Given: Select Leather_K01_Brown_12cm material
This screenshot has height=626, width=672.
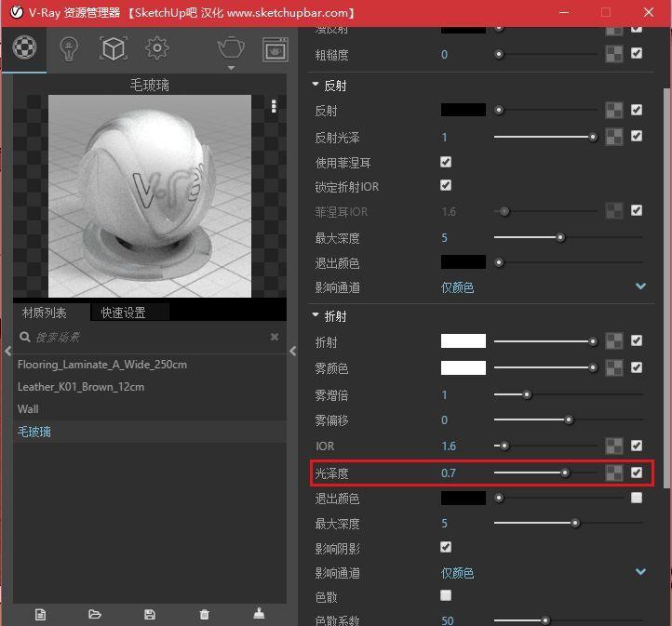Looking at the screenshot, I should point(150,387).
